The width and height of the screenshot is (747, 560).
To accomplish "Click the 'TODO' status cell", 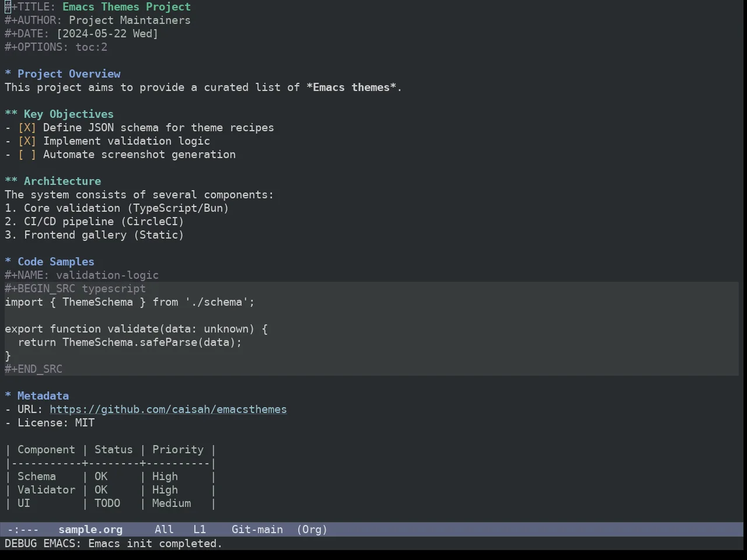I will [x=107, y=503].
